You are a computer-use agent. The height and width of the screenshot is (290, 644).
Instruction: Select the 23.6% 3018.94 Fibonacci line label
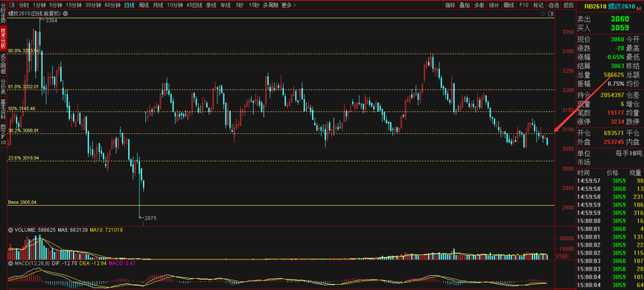tap(23, 157)
